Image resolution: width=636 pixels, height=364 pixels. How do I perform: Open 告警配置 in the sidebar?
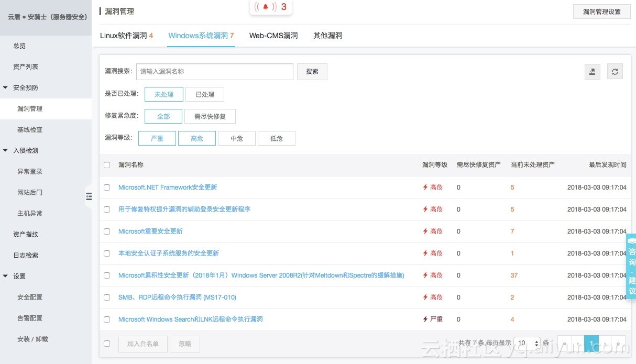click(x=30, y=318)
